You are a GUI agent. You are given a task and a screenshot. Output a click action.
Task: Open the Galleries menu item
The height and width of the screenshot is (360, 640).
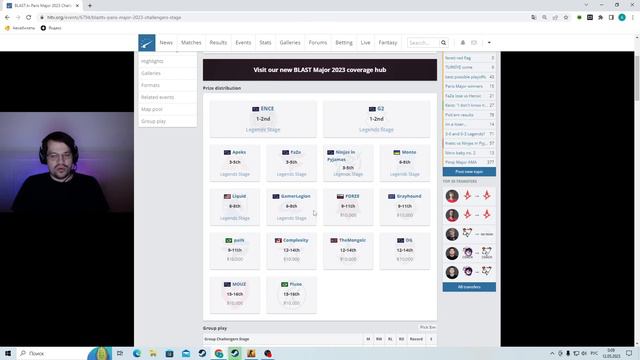(290, 42)
